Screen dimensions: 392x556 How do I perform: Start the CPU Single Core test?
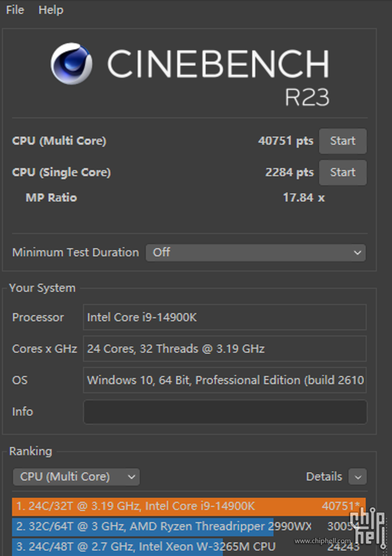pos(343,172)
